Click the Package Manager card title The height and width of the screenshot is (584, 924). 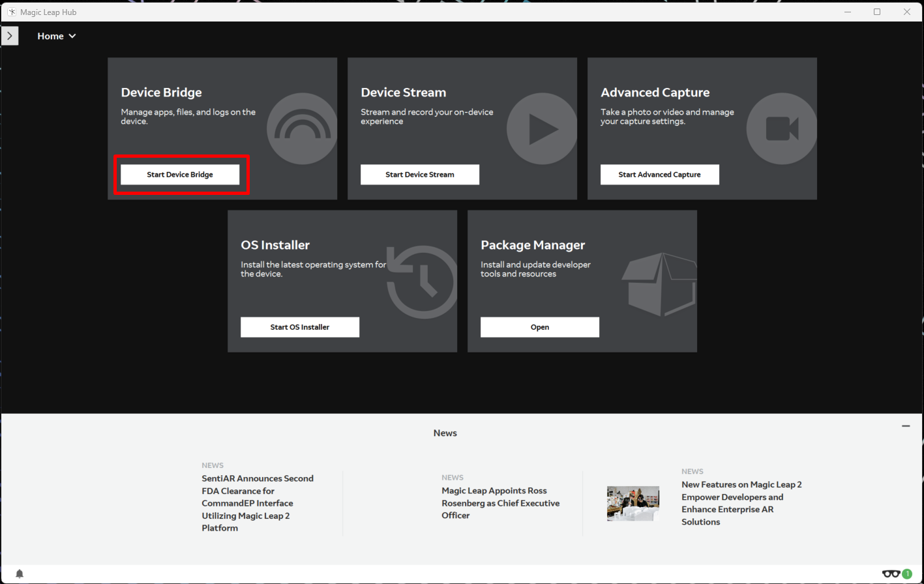[533, 245]
